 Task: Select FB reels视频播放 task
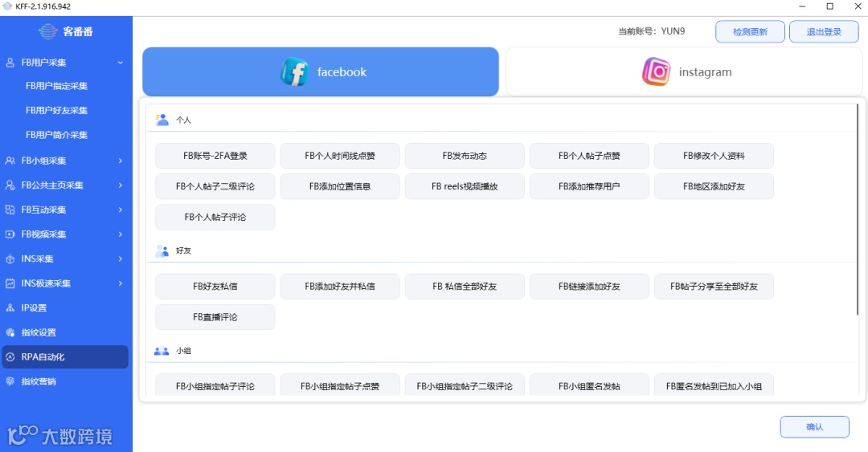(465, 186)
